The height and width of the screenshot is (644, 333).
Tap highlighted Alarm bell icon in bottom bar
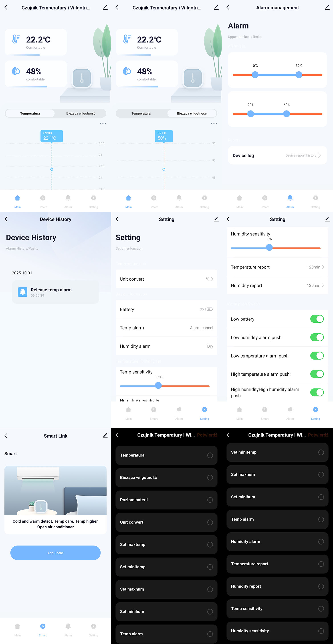coord(290,198)
